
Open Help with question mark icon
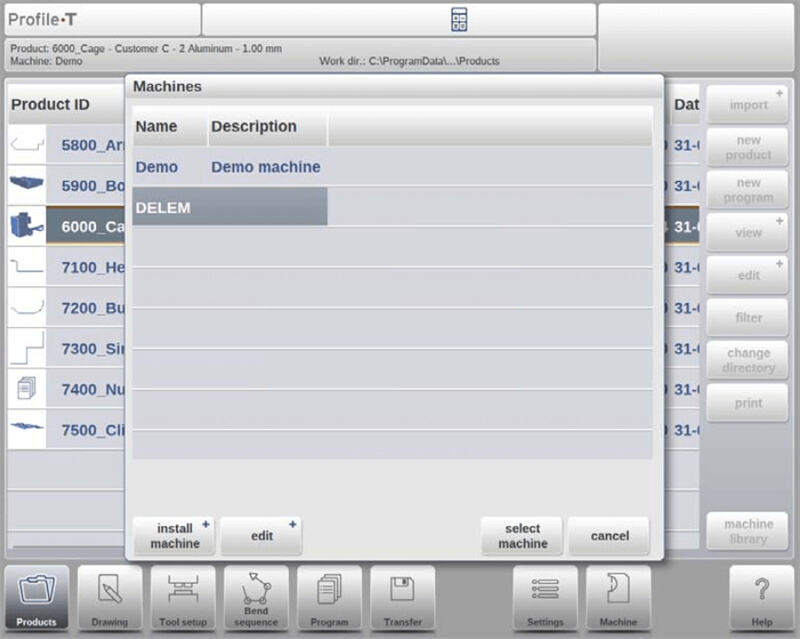pos(761,598)
